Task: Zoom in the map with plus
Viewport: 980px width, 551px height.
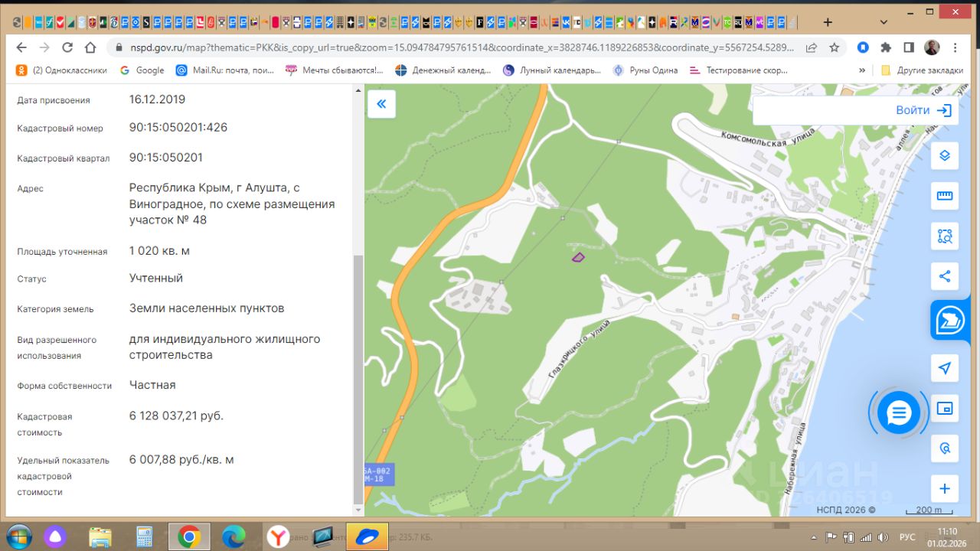Action: coord(945,489)
